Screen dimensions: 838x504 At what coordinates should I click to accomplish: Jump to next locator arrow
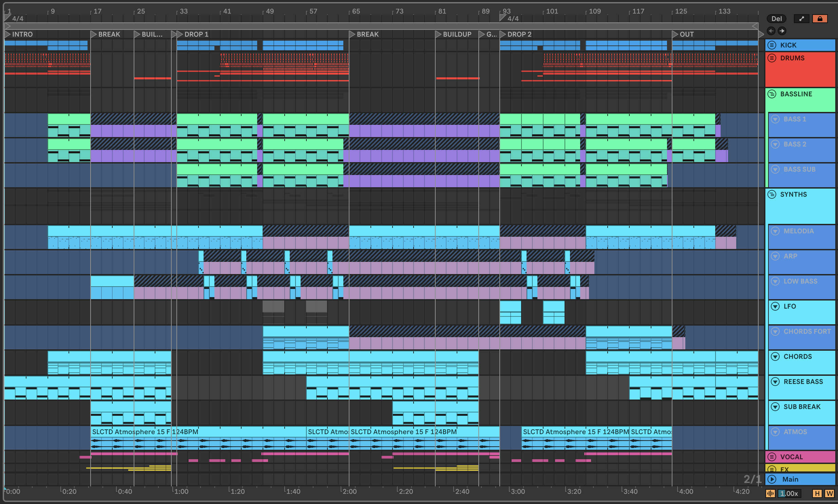coord(782,31)
